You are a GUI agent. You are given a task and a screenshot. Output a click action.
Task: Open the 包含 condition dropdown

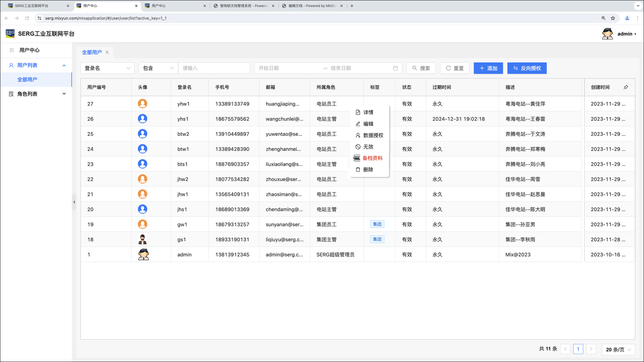pyautogui.click(x=158, y=68)
